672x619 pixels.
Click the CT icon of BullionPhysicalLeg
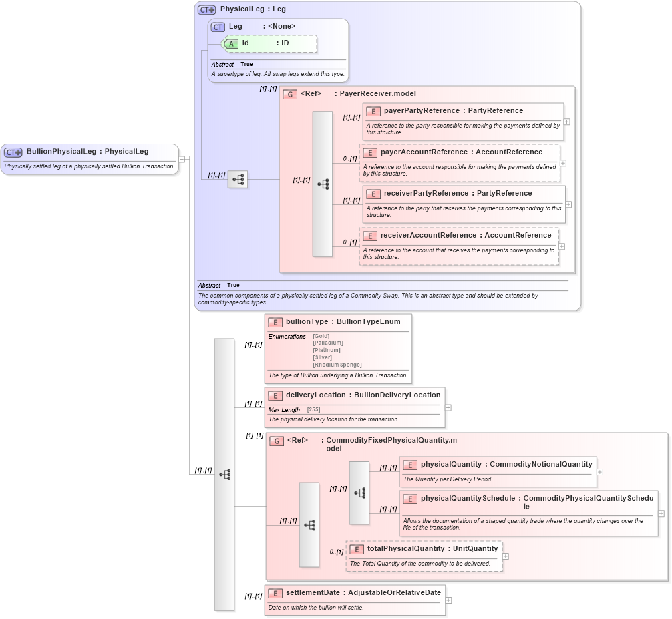pos(13,152)
